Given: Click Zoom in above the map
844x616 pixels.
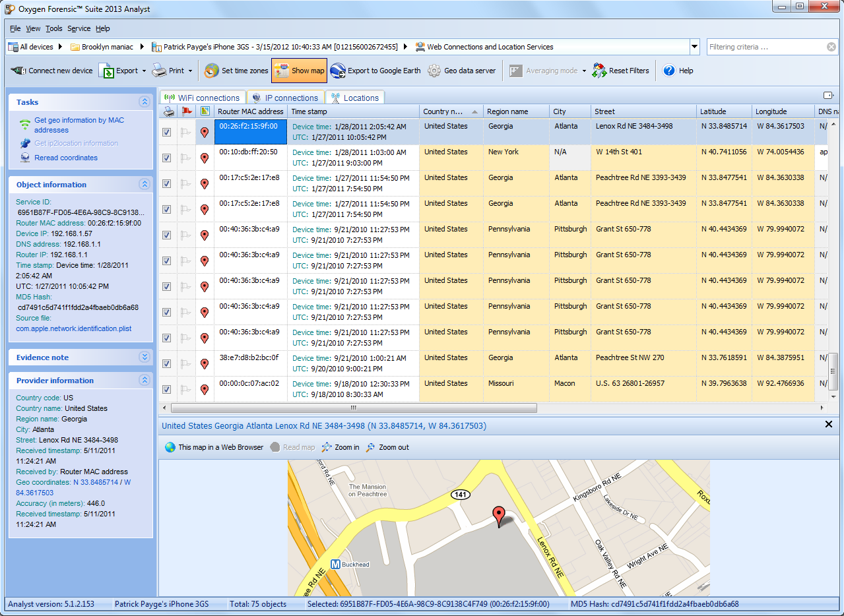Looking at the screenshot, I should click(341, 447).
